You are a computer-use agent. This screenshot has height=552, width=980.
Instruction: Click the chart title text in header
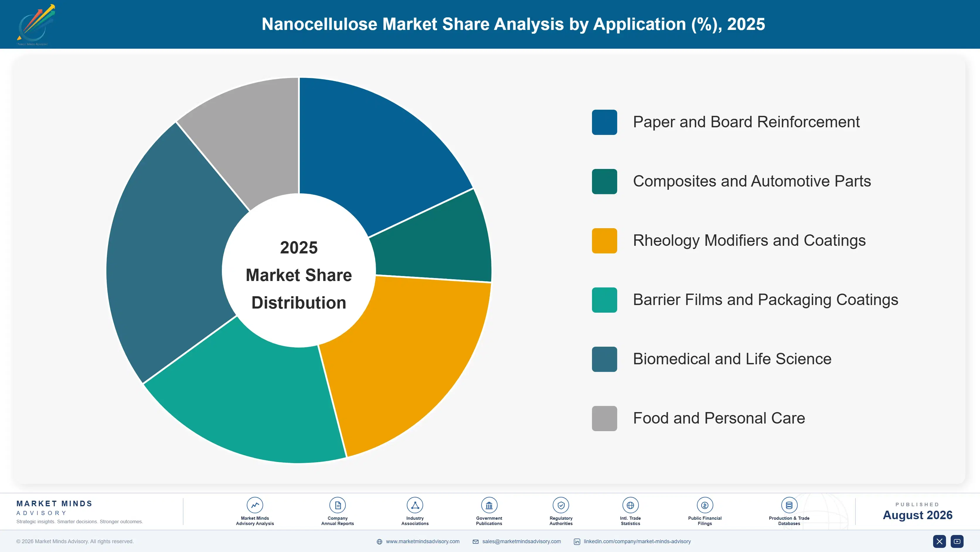[513, 24]
